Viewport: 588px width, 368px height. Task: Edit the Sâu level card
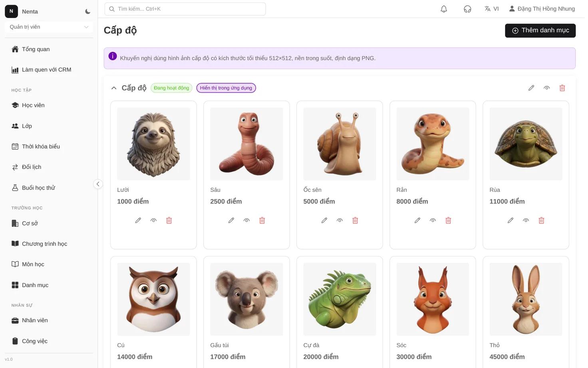(231, 220)
